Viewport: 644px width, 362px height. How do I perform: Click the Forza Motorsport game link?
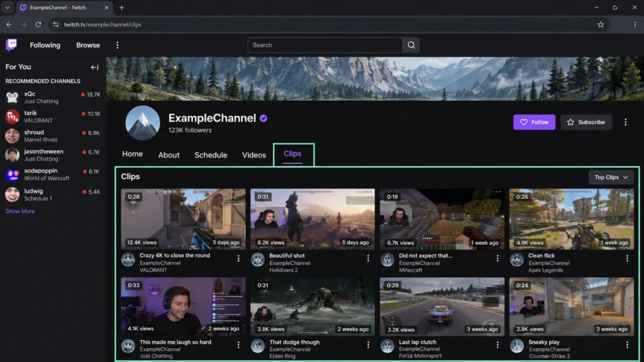[x=419, y=356]
